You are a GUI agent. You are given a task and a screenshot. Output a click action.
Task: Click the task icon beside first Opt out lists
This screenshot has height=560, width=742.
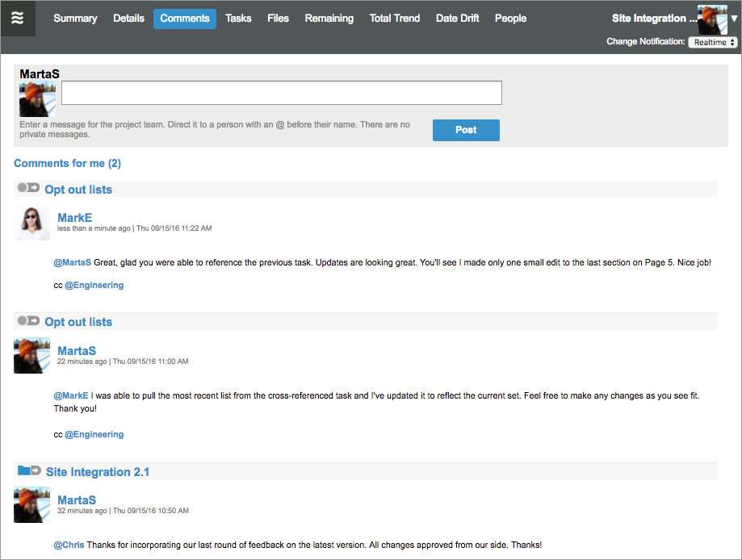coord(28,188)
